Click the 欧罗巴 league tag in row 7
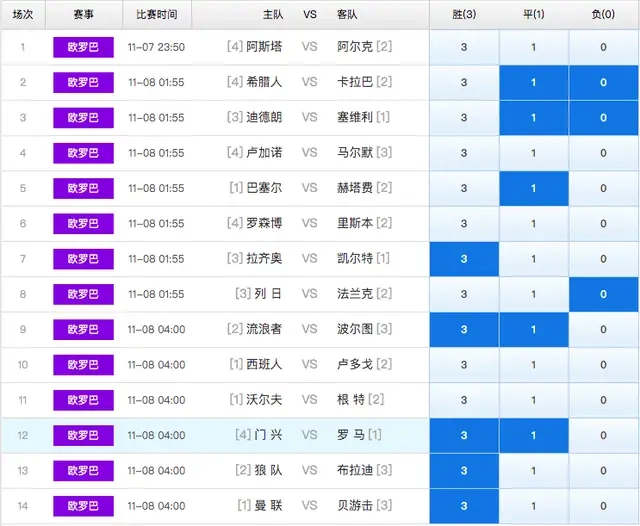This screenshot has width=640, height=526. pos(83,259)
